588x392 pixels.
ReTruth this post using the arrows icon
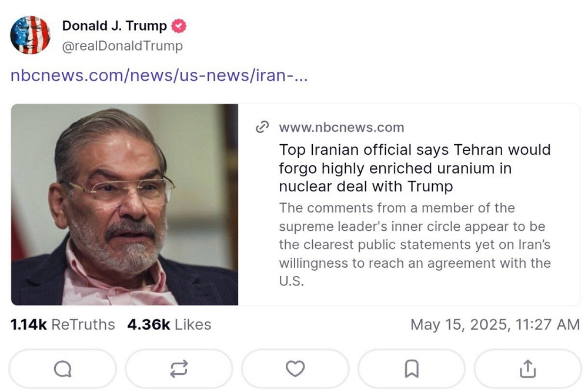pos(179,369)
